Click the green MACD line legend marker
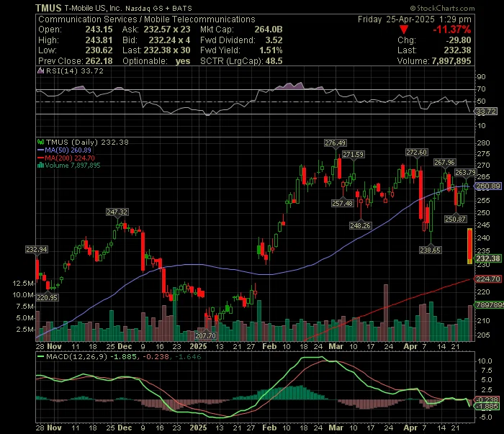This screenshot has width=504, height=434. (40, 356)
